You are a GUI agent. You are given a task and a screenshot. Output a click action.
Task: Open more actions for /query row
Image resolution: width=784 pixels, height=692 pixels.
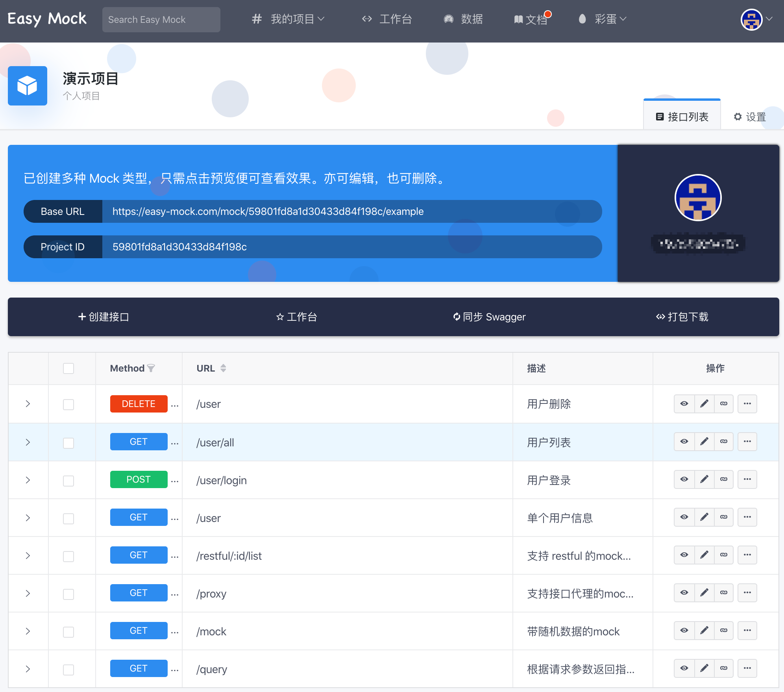click(747, 668)
